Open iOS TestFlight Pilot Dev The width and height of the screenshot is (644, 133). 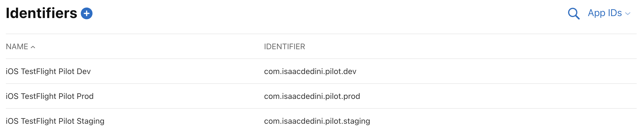click(48, 72)
